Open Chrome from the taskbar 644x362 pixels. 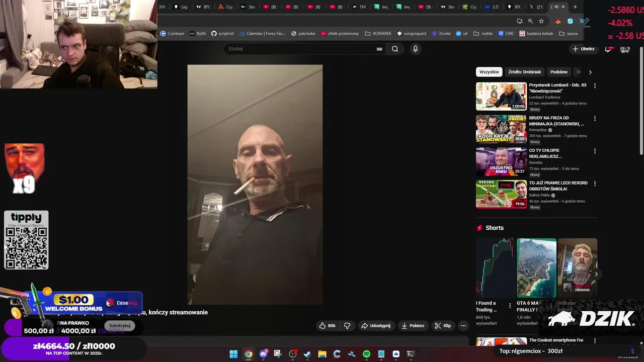[x=249, y=354]
